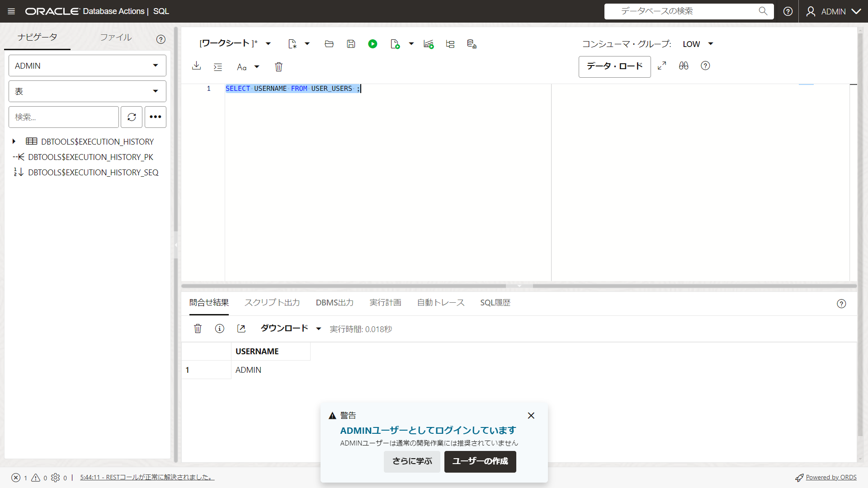This screenshot has width=868, height=488.
Task: Expand the DBTOOLS$EXECUTION_HISTORY table node
Action: click(x=14, y=141)
